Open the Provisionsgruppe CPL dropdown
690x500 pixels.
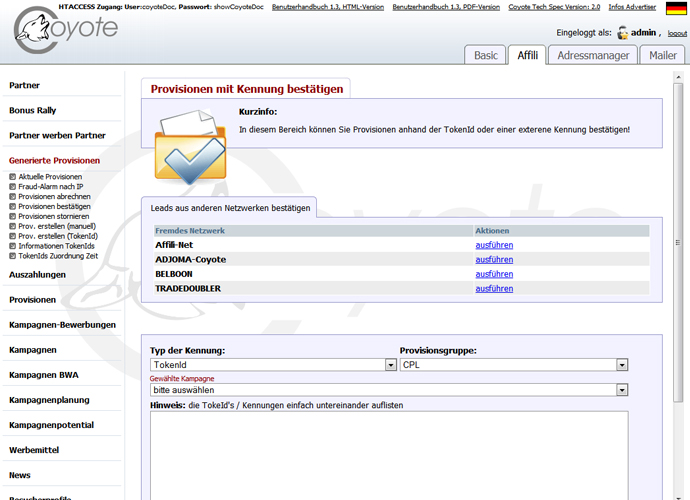pos(514,365)
